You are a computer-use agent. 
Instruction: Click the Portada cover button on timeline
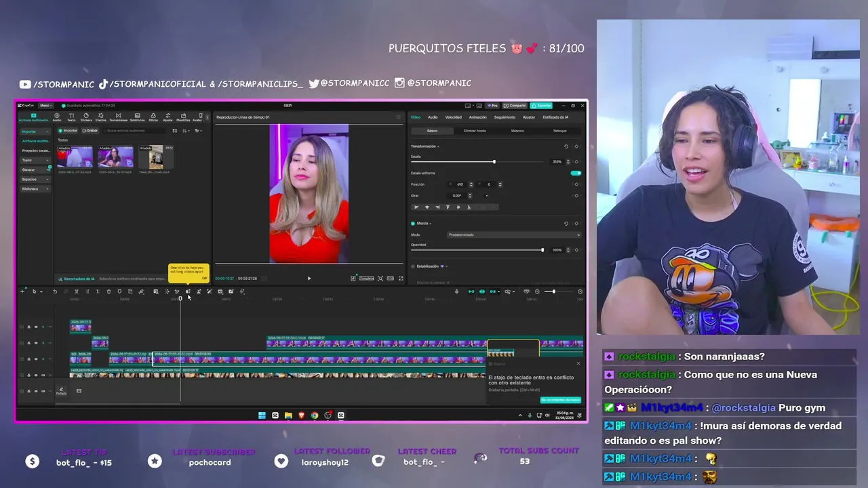click(61, 391)
